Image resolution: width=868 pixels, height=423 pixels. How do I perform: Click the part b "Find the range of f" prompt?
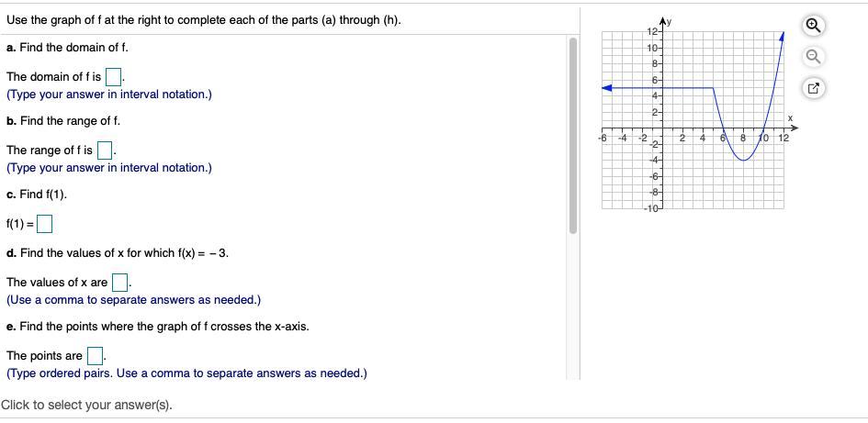[x=63, y=120]
